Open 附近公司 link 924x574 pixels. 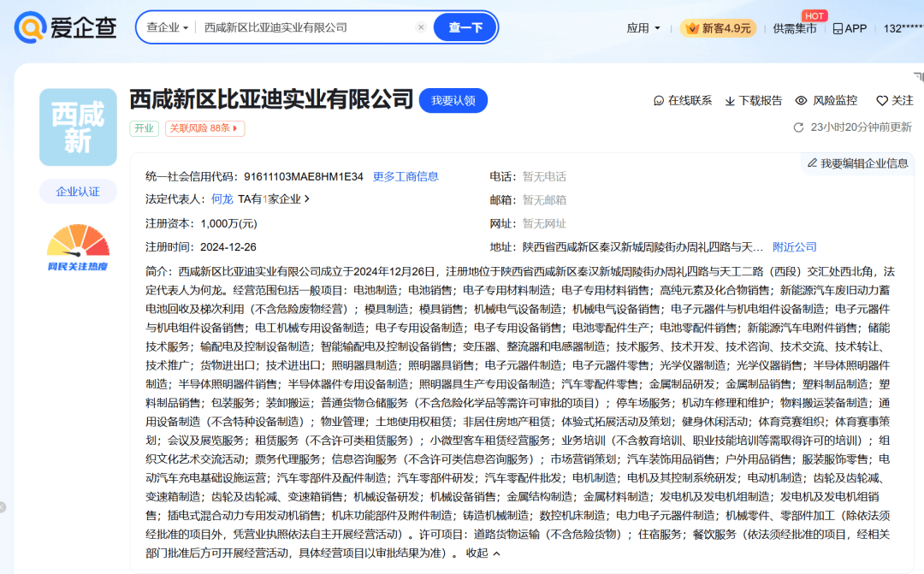(x=794, y=247)
